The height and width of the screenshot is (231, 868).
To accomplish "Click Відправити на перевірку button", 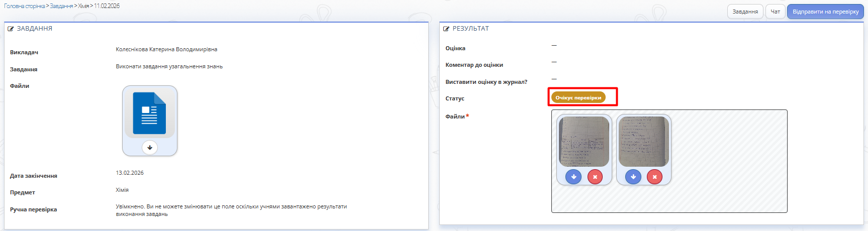I will click(825, 12).
